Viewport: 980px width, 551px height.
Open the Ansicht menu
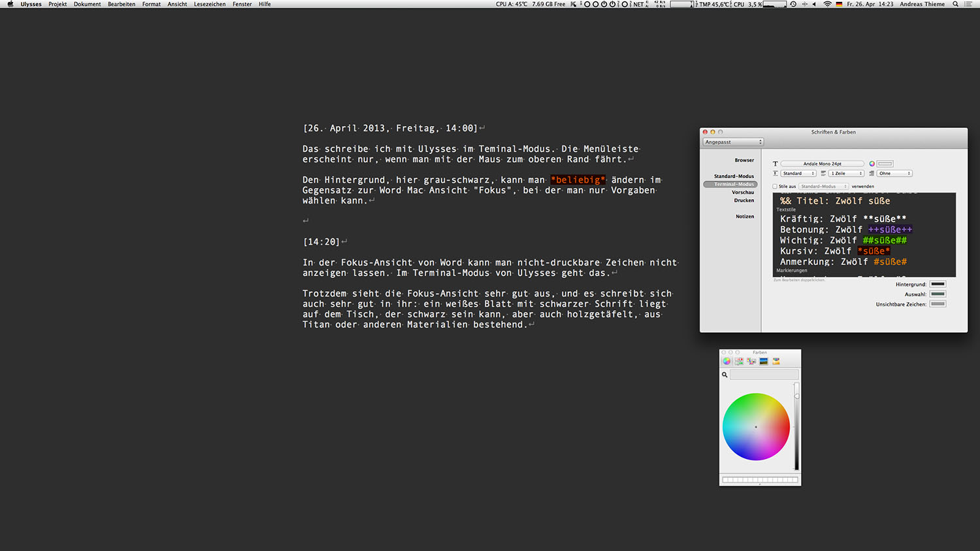pyautogui.click(x=177, y=4)
